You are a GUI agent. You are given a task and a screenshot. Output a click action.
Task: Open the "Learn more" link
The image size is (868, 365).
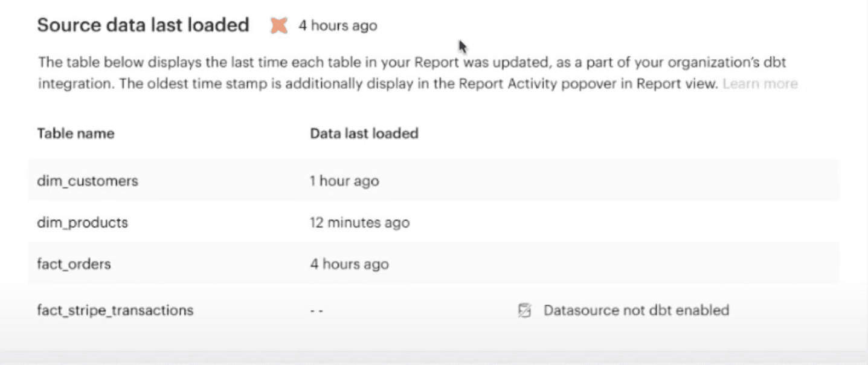[x=759, y=83]
